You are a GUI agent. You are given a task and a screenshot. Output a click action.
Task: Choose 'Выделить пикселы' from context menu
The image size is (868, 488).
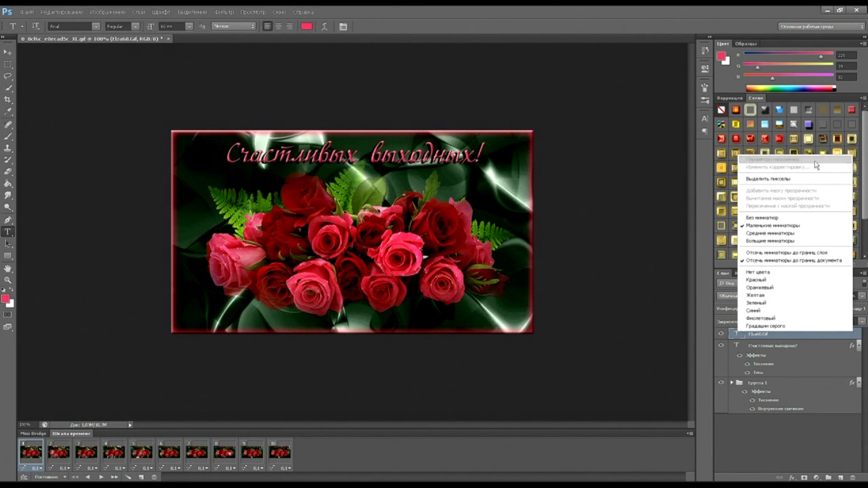pos(768,179)
